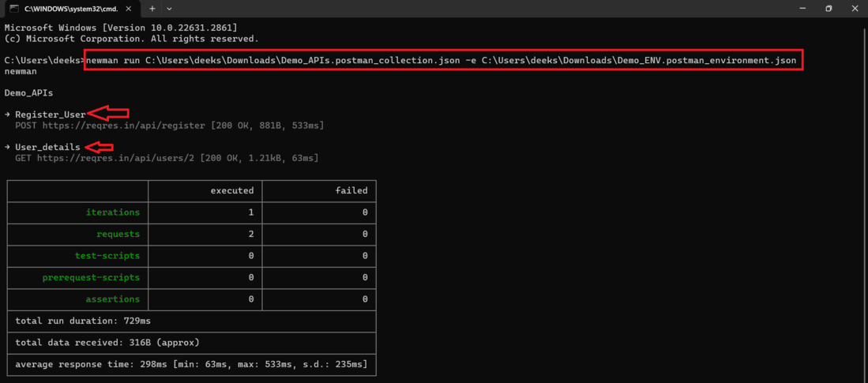The image size is (868, 383).
Task: Select the C:\WINDOWS\system32\cmd tab title
Action: click(71, 9)
